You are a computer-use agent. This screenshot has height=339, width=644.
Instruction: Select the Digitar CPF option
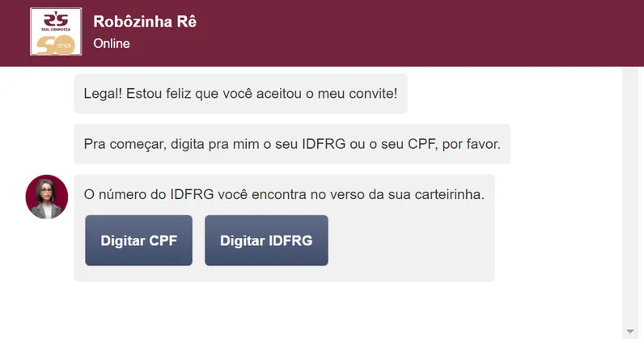click(x=139, y=240)
